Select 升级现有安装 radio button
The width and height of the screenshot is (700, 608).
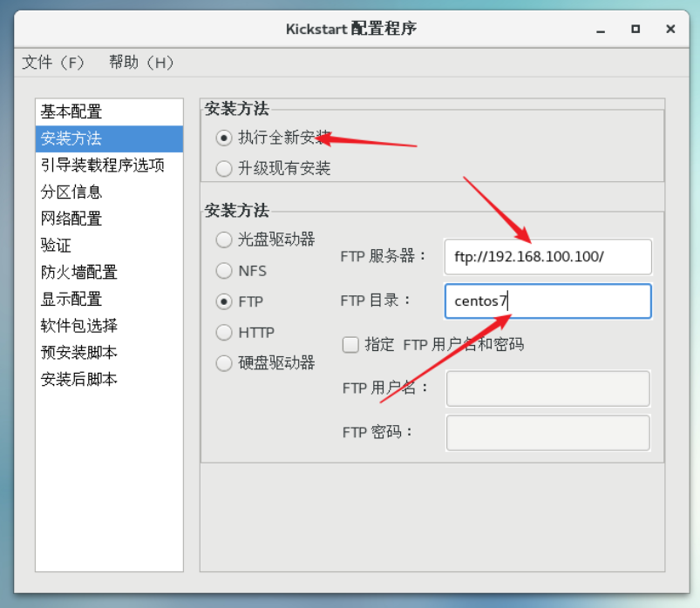[224, 169]
